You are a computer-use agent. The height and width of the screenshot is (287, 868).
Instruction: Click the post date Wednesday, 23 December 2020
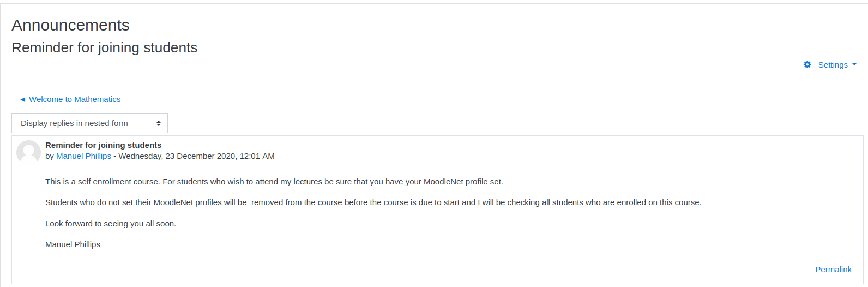click(x=177, y=156)
